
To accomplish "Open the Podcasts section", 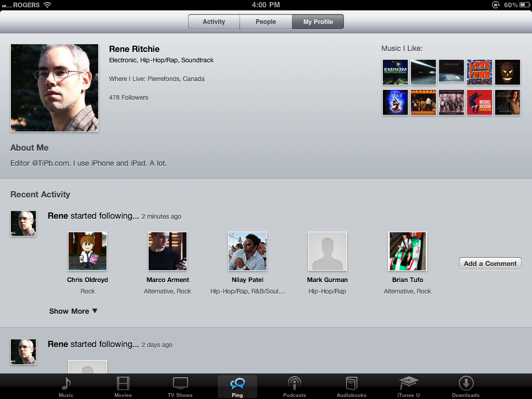I will click(295, 387).
